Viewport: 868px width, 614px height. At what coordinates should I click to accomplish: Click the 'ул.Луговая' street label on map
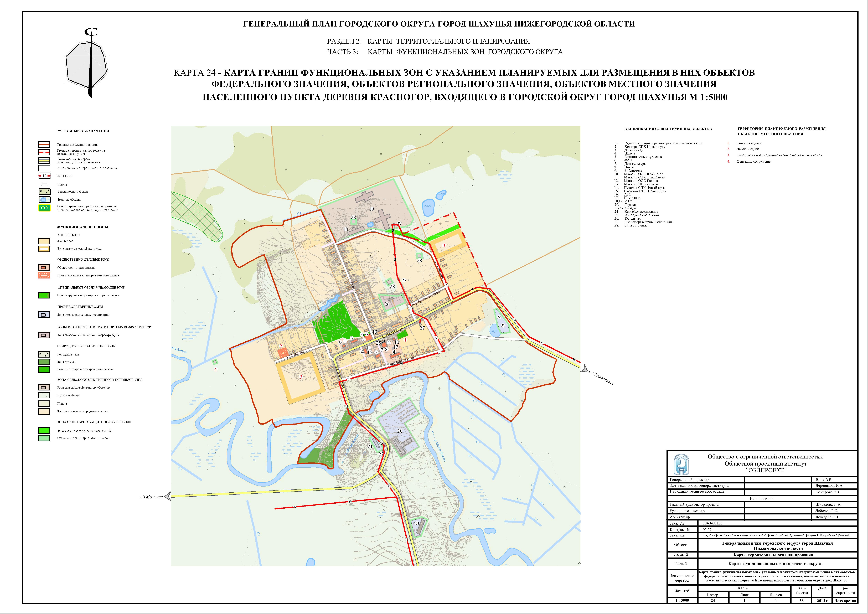(x=295, y=354)
